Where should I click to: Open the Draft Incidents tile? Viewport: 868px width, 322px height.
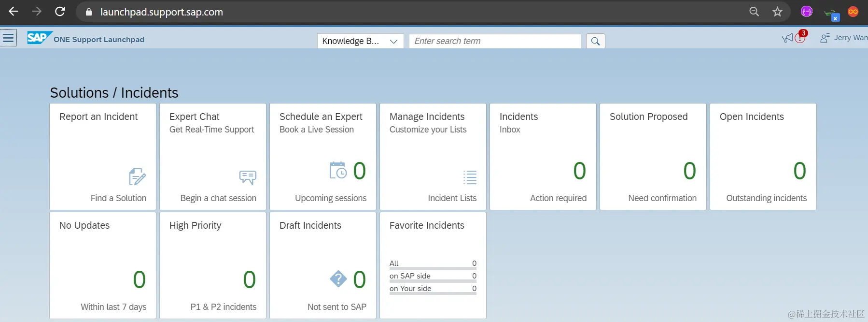click(x=323, y=265)
